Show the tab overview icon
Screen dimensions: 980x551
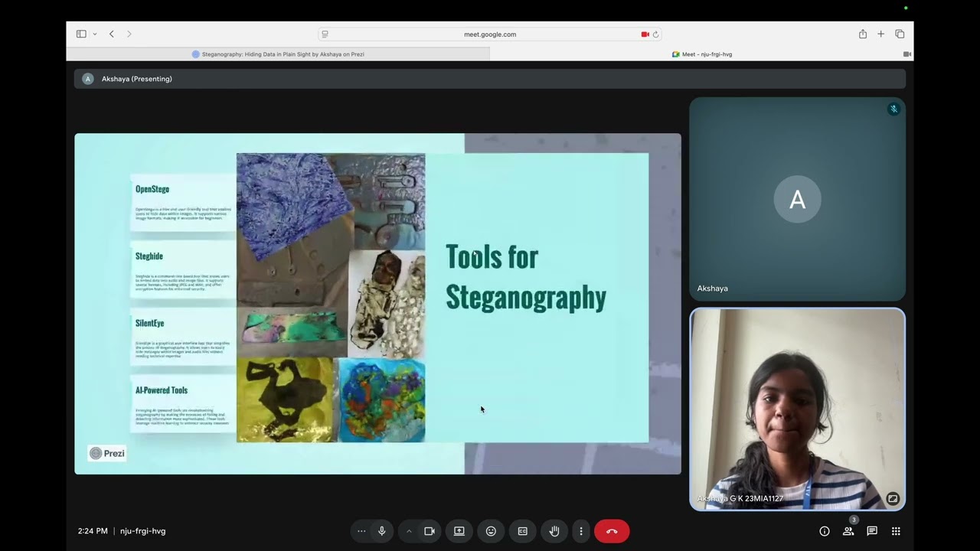[x=900, y=34]
